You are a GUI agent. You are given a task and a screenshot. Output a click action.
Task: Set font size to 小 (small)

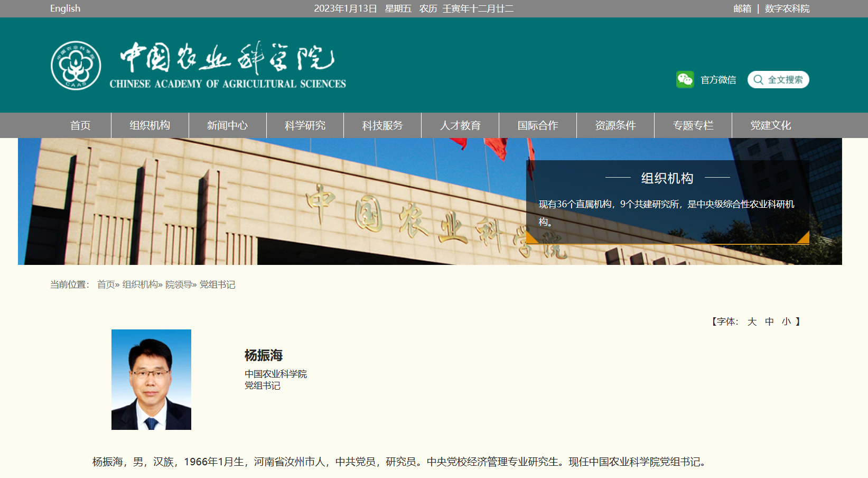tap(786, 321)
